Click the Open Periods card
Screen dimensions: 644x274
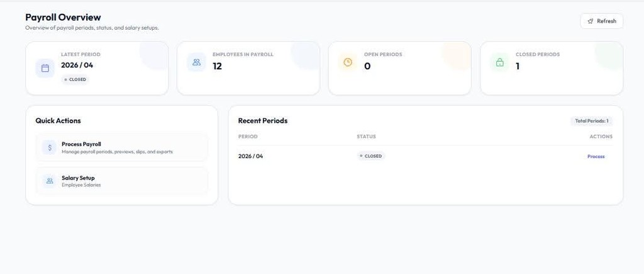[x=399, y=68]
